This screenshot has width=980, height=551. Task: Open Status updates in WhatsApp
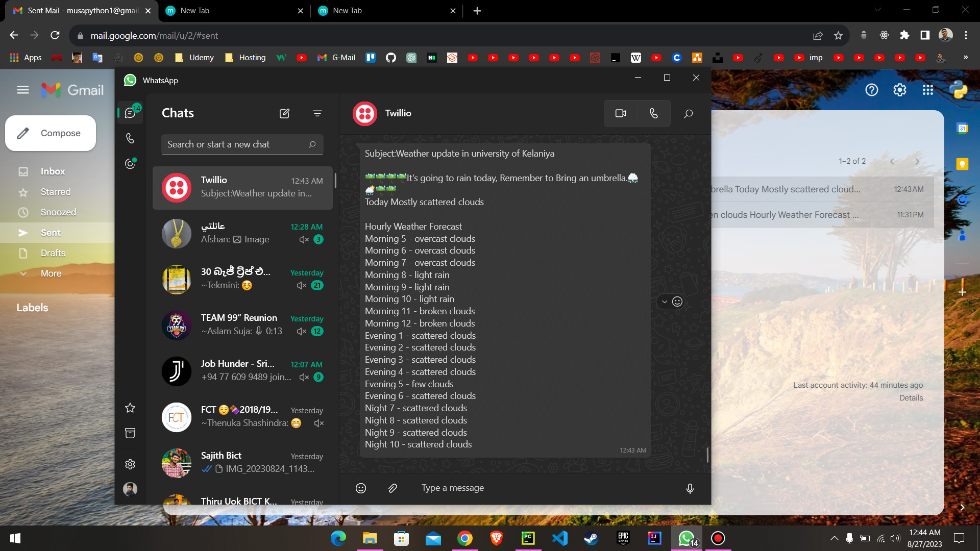click(130, 163)
